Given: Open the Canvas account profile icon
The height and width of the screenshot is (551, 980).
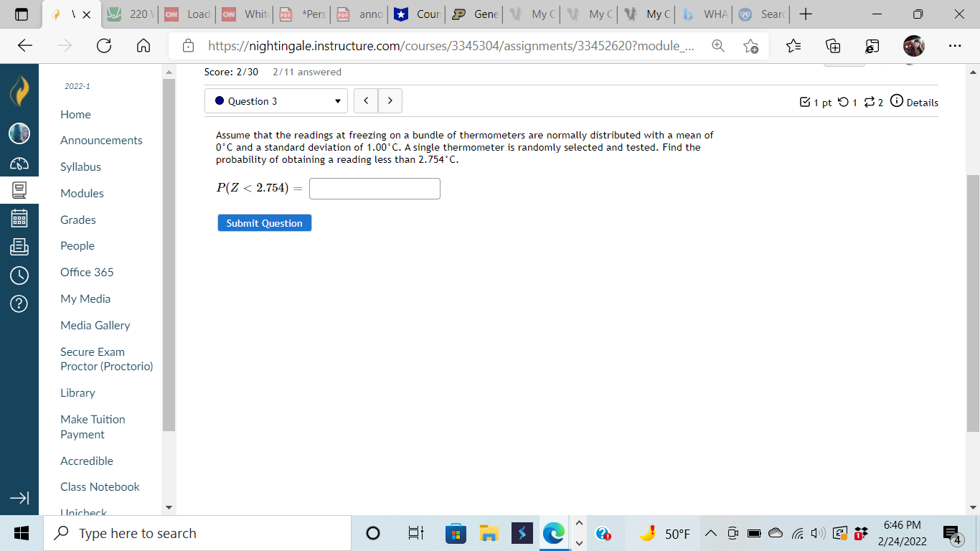Looking at the screenshot, I should pyautogui.click(x=19, y=133).
